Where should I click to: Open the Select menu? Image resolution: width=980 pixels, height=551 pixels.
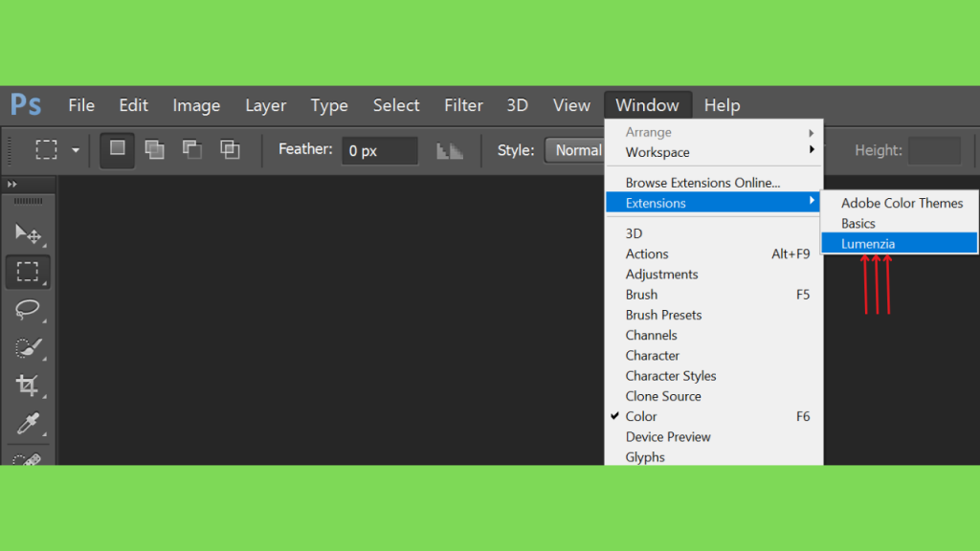point(396,105)
